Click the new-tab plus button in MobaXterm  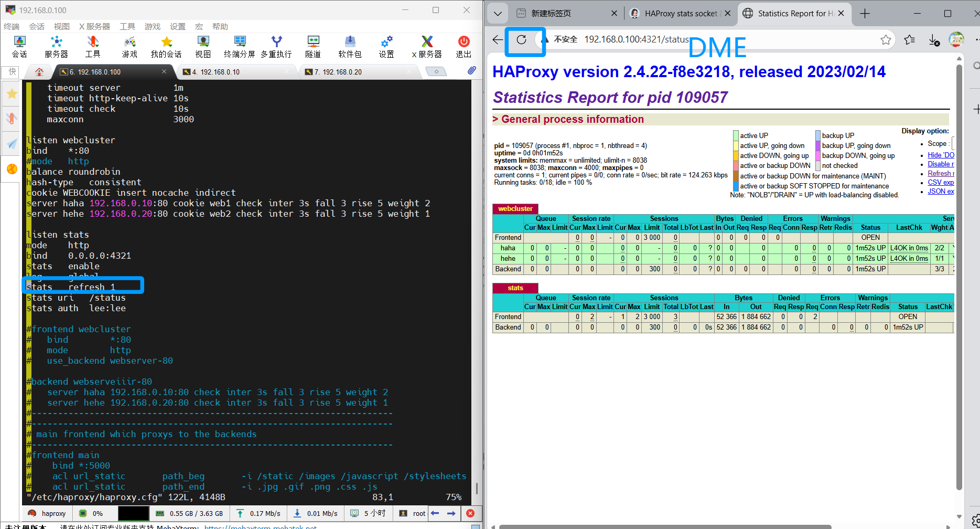click(x=436, y=72)
